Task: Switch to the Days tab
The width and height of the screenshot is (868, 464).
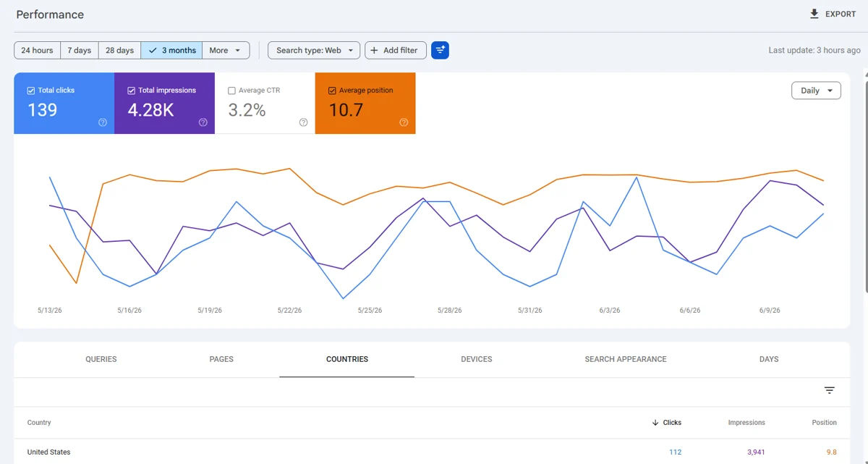Action: point(769,359)
